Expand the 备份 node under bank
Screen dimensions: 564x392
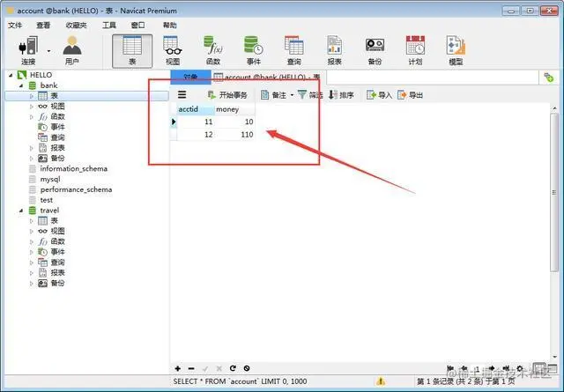32,159
